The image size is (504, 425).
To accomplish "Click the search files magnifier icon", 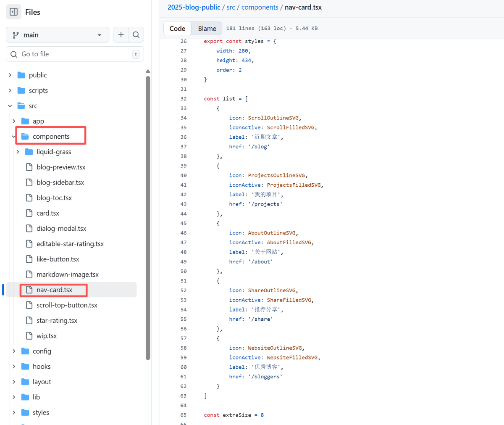I will [x=136, y=35].
